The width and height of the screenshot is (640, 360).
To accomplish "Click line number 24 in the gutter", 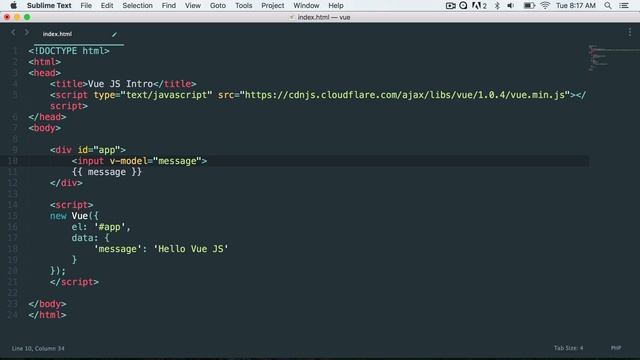I will (13, 315).
